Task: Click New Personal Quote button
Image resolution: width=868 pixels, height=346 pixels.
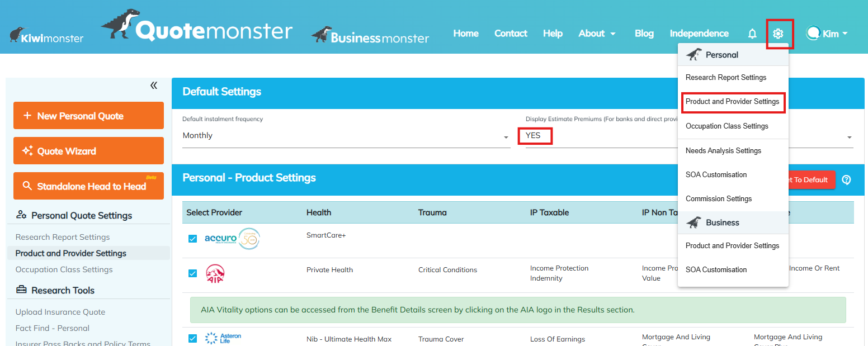Action: click(x=88, y=116)
